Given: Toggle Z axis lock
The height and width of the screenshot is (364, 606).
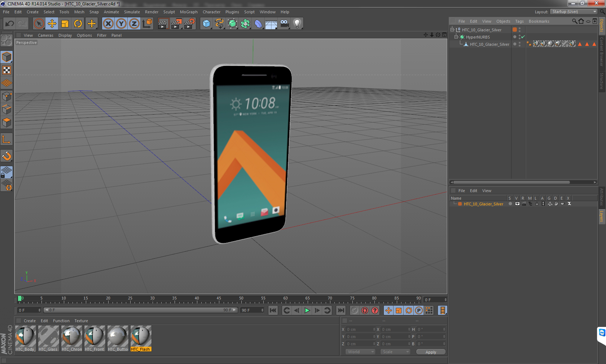Looking at the screenshot, I should [134, 24].
